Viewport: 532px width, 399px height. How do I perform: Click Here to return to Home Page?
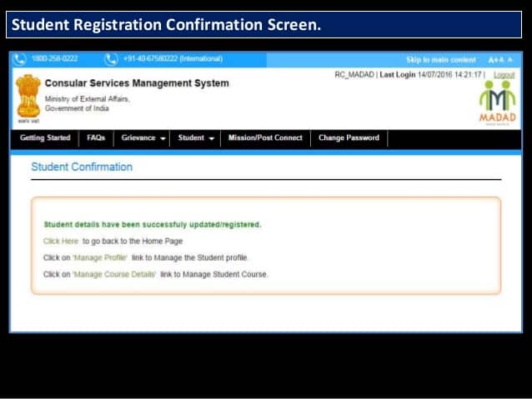pyautogui.click(x=61, y=241)
